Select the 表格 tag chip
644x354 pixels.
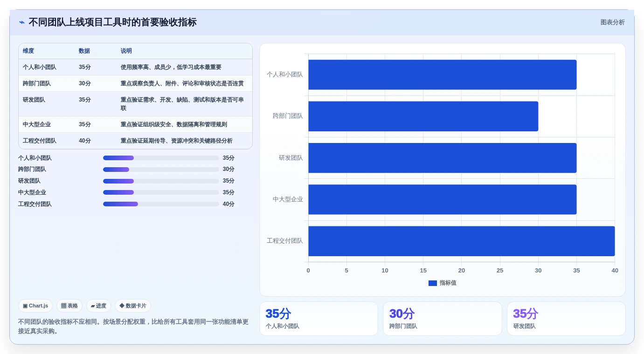point(69,306)
